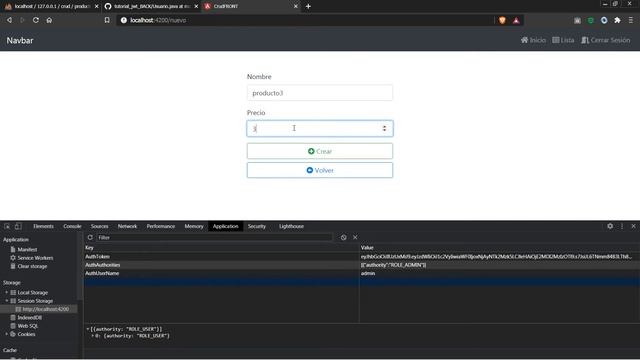Image resolution: width=640 pixels, height=360 pixels.
Task: Select the AuthUserName key row
Action: coord(221,273)
